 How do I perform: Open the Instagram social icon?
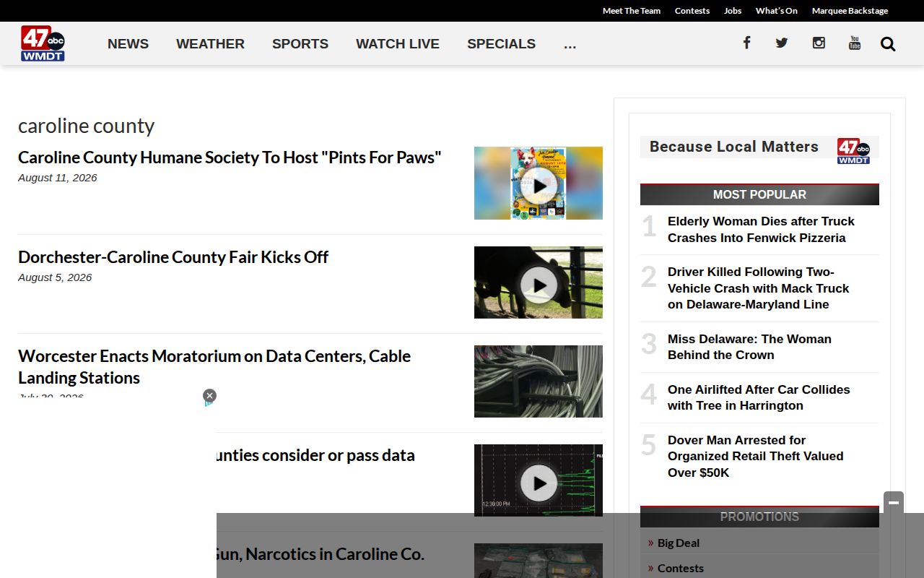(x=819, y=43)
